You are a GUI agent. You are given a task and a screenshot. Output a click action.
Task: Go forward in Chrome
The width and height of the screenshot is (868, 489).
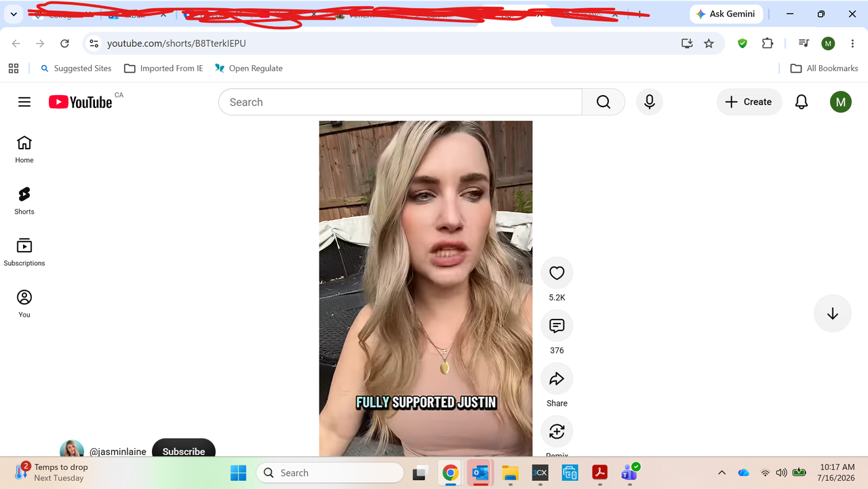click(x=40, y=43)
